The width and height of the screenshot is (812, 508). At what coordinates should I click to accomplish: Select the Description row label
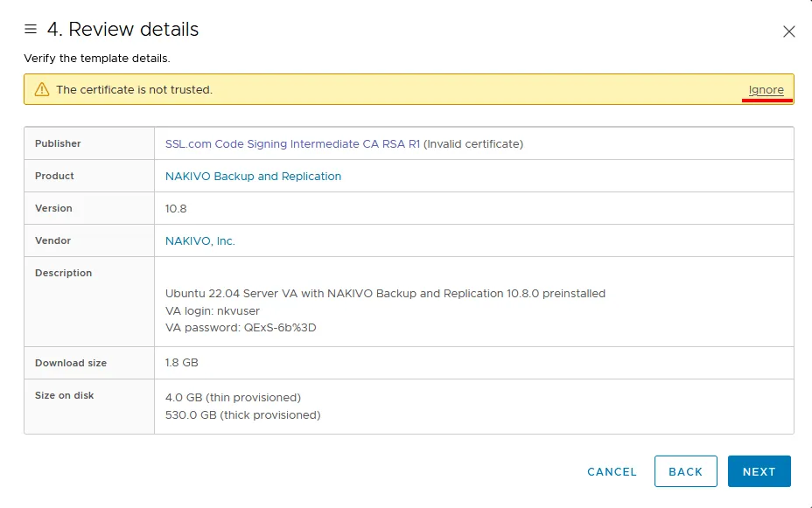pyautogui.click(x=63, y=273)
